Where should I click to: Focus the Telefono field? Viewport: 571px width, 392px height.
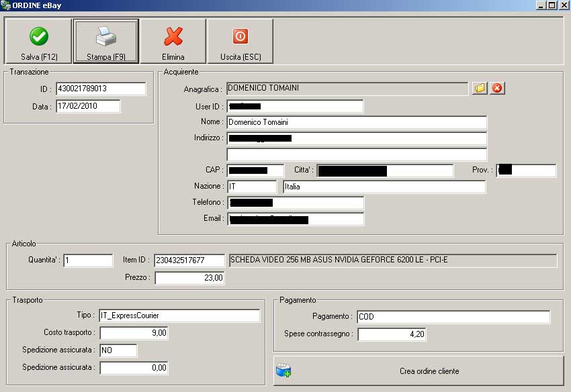pyautogui.click(x=296, y=203)
